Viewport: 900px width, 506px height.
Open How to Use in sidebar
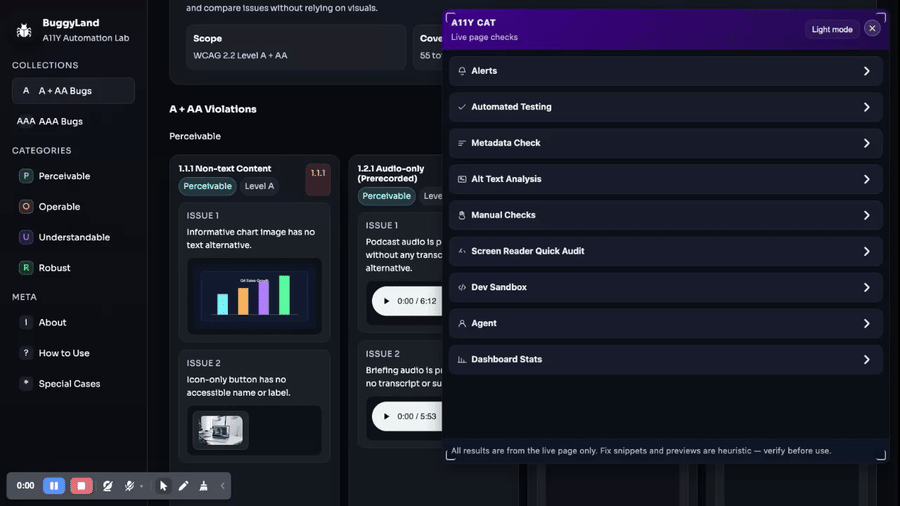pos(64,353)
